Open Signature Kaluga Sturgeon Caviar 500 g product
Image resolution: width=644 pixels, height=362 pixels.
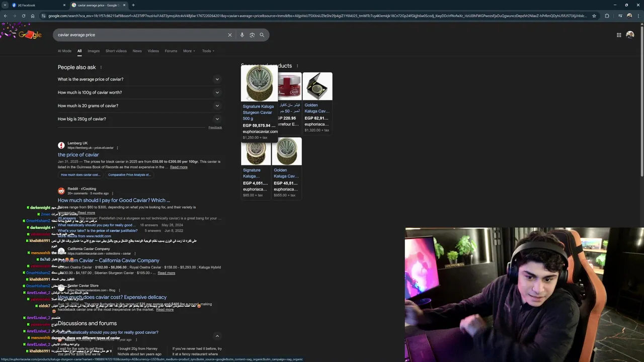click(259, 103)
